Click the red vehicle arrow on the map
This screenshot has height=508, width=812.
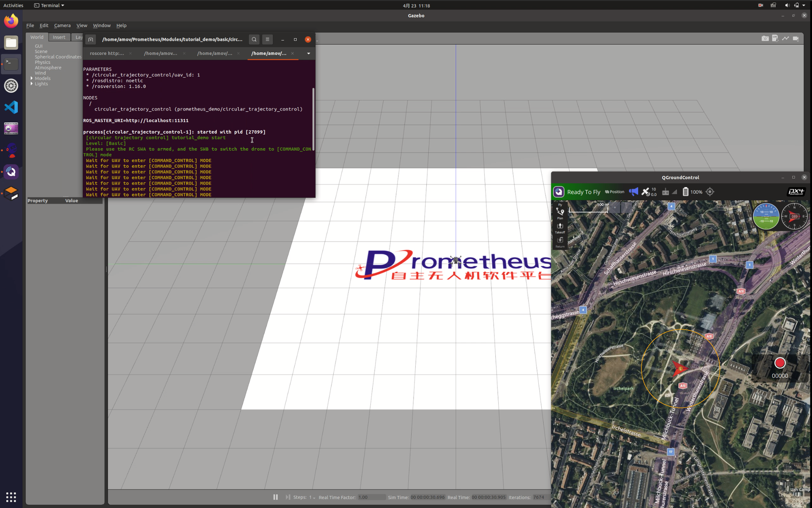point(679,368)
